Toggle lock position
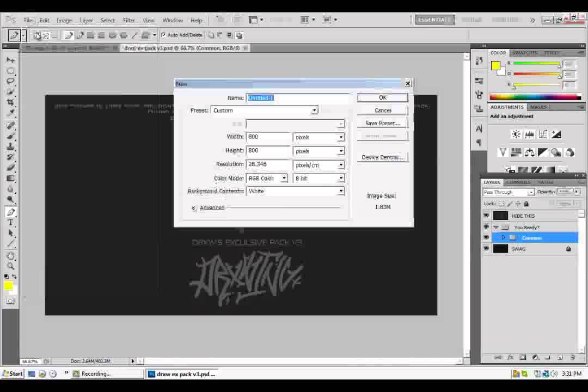The height and width of the screenshot is (392, 588). (x=518, y=204)
